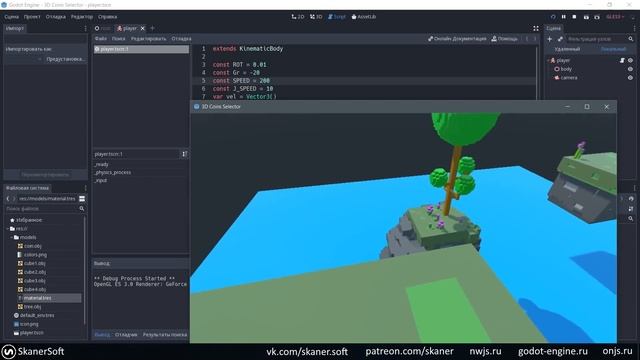Collapse the player node in the scene tree
The height and width of the screenshot is (360, 640).
[x=548, y=60]
